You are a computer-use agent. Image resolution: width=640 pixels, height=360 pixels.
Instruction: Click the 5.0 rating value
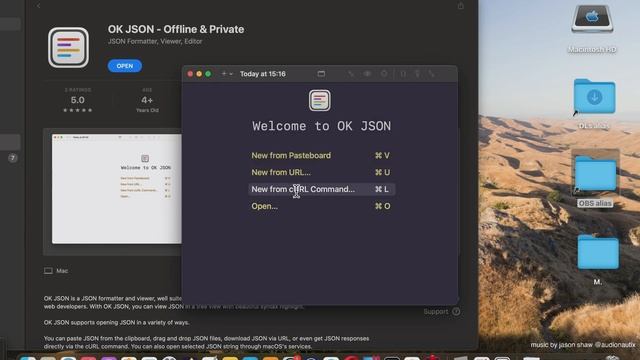pos(78,100)
